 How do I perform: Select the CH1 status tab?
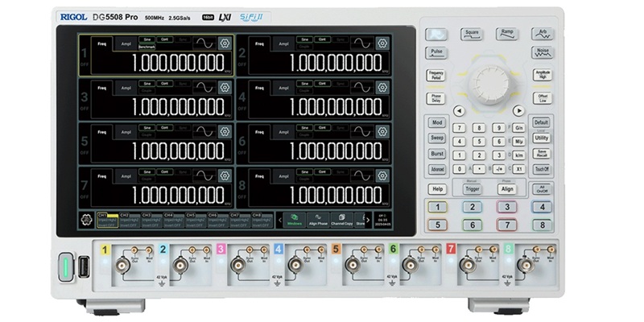coord(107,220)
